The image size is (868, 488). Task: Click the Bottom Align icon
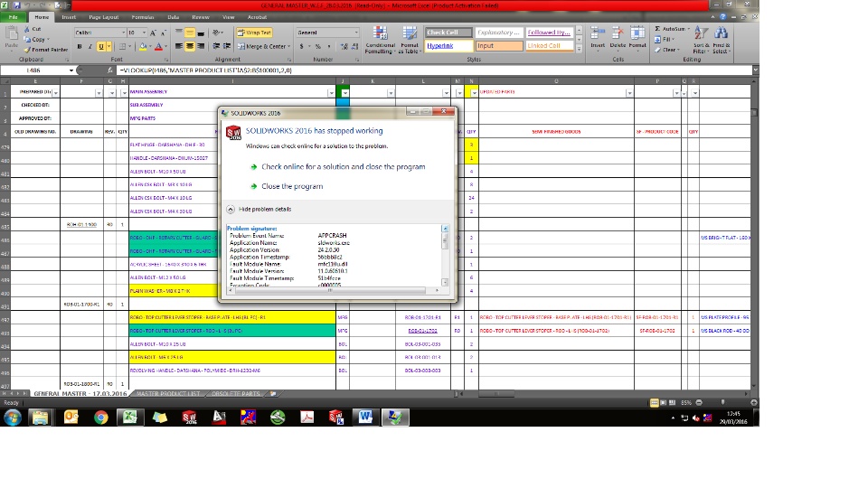point(201,33)
